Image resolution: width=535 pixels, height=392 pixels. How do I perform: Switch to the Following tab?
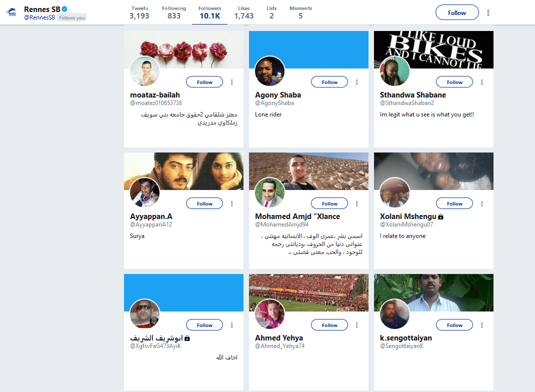tap(174, 12)
